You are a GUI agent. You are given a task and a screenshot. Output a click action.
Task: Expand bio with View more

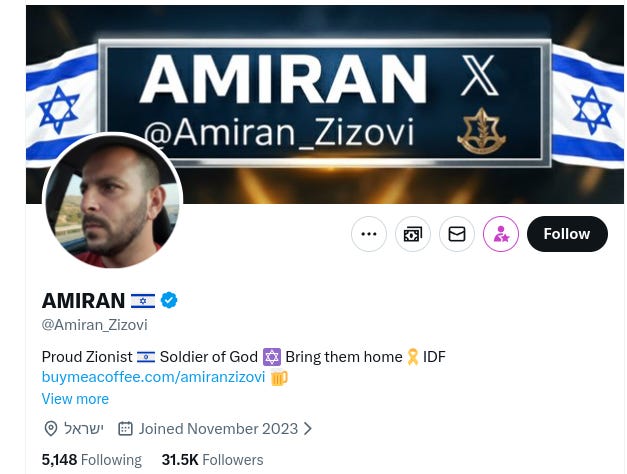[x=75, y=399]
